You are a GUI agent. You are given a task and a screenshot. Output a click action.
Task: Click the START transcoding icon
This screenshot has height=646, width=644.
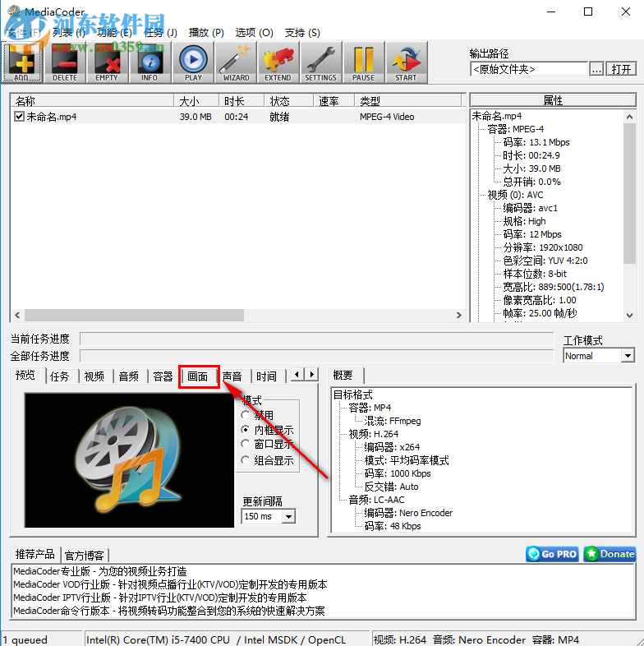406,62
